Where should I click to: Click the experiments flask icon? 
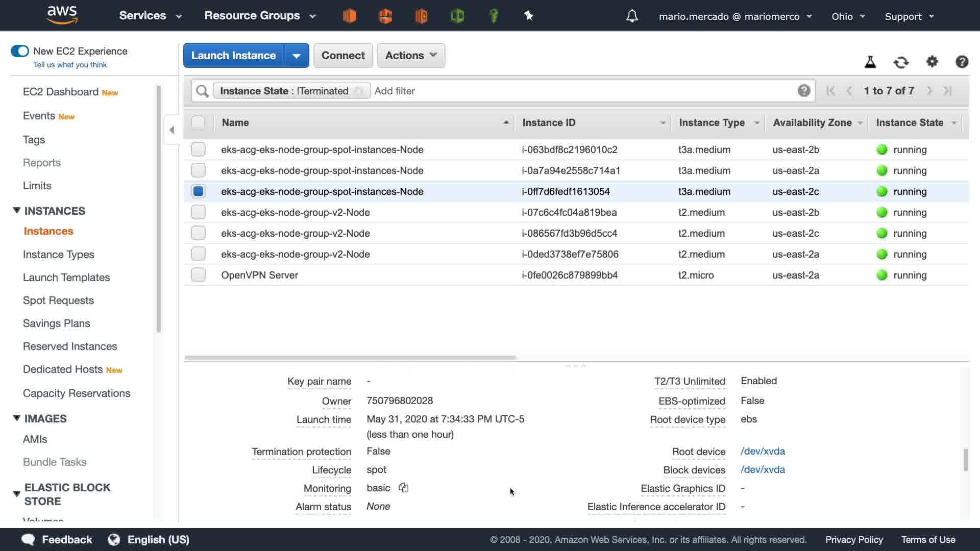(870, 62)
